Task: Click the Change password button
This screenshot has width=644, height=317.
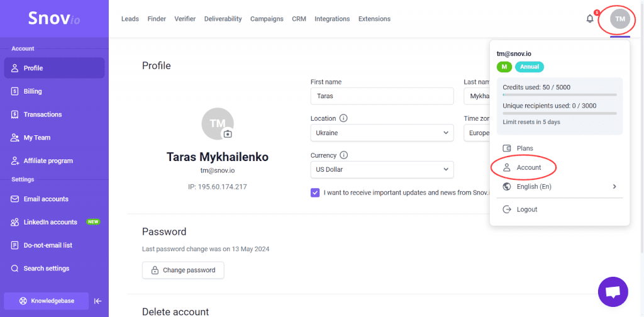Action: coord(183,270)
